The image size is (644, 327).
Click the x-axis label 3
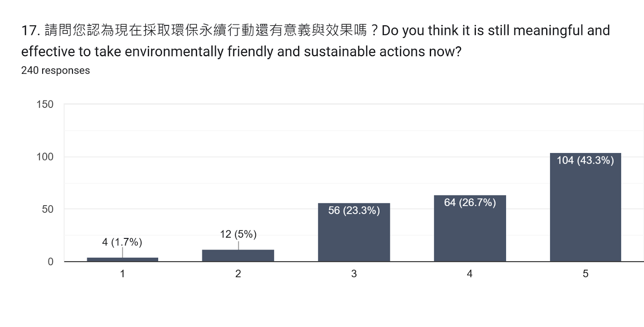[x=354, y=274]
